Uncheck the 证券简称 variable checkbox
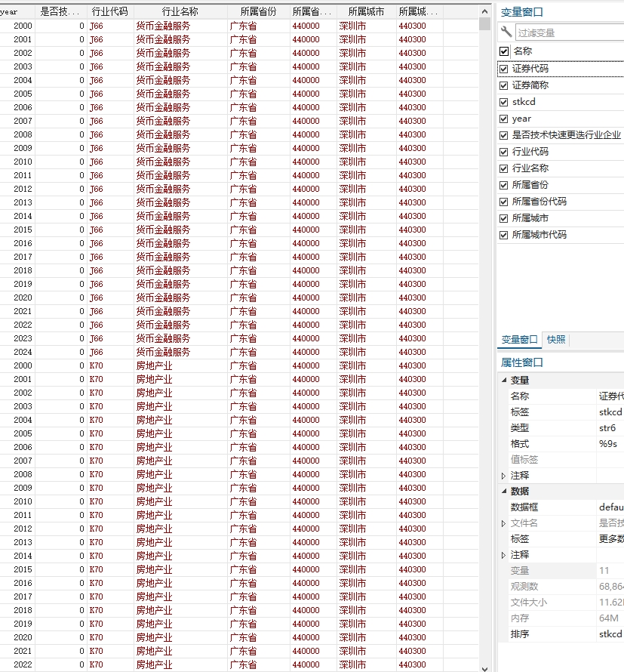This screenshot has width=624, height=672. [x=504, y=85]
